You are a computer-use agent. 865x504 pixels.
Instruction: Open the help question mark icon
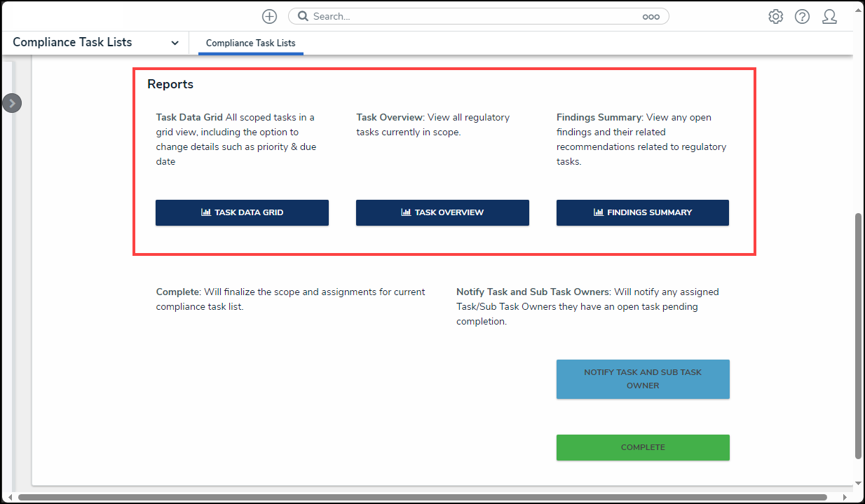(802, 17)
